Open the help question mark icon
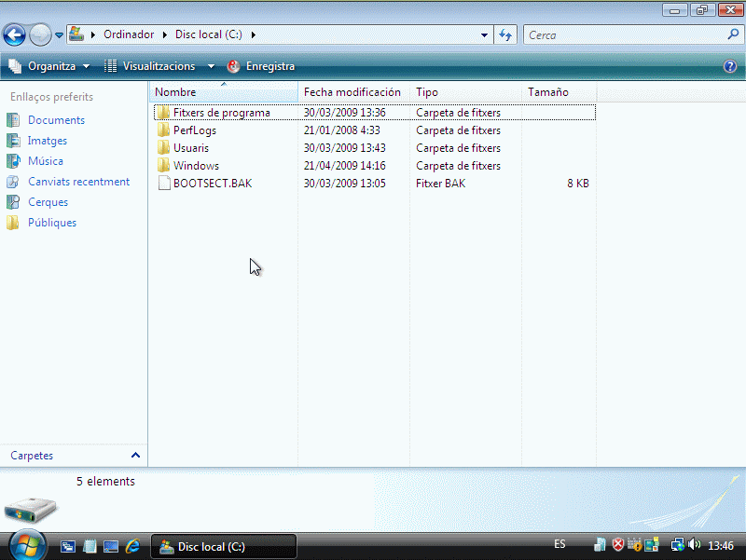The width and height of the screenshot is (746, 560). click(x=730, y=66)
